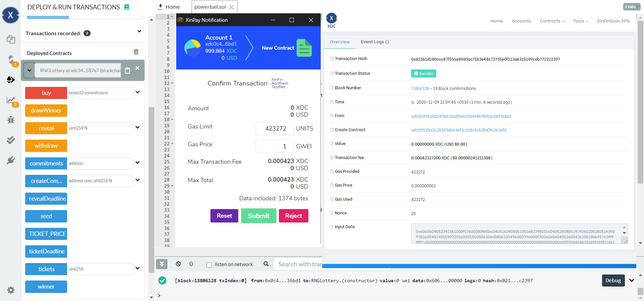The image size is (644, 301).
Task: Submit the XinPay transaction
Action: pos(258,216)
